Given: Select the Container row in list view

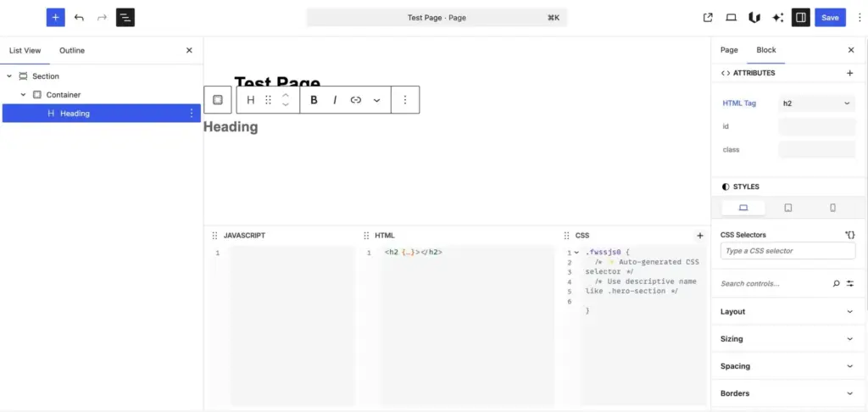Looking at the screenshot, I should [102, 95].
